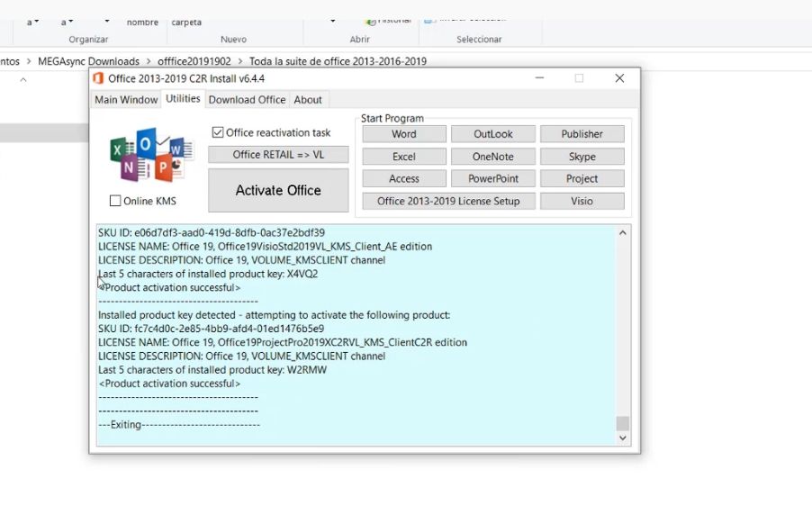
Task: Start the Publisher program
Action: pos(582,134)
